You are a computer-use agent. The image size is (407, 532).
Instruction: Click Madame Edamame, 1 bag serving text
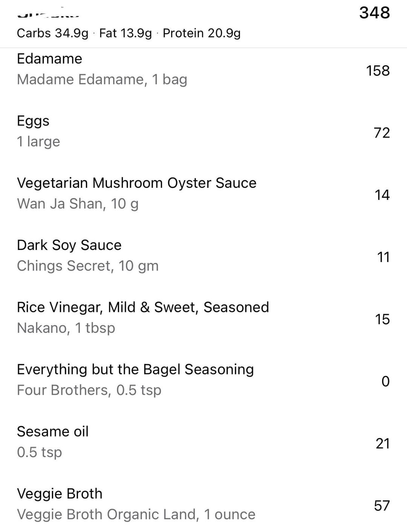(x=102, y=80)
